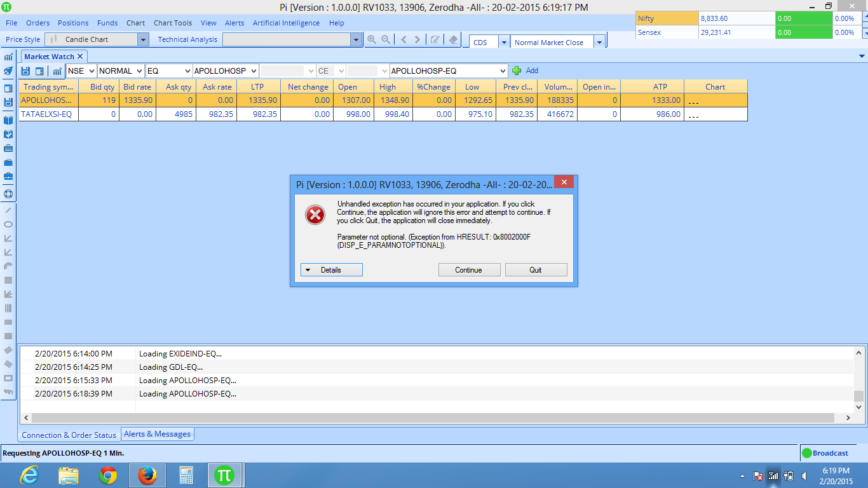This screenshot has height=488, width=868.
Task: Open the APOLLOHOSP-EQ scrip dropdown
Action: point(449,71)
